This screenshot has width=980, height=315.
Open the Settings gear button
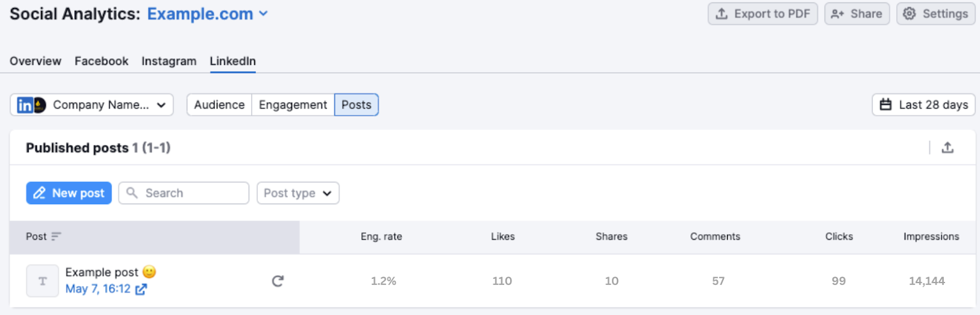click(936, 14)
